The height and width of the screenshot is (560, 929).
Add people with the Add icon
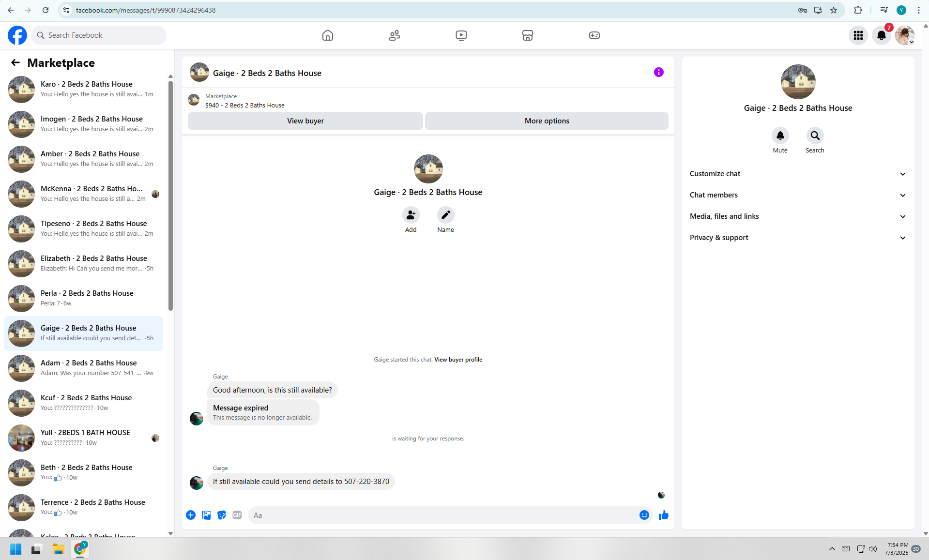tap(411, 215)
